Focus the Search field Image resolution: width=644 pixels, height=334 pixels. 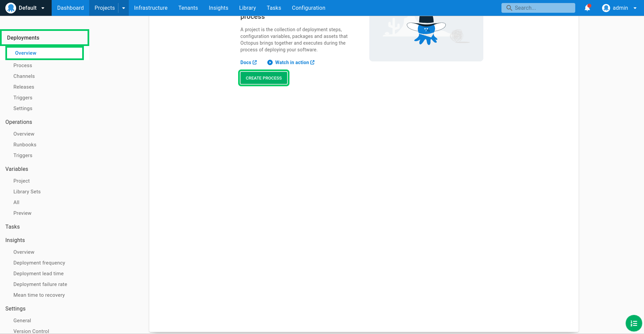point(538,8)
